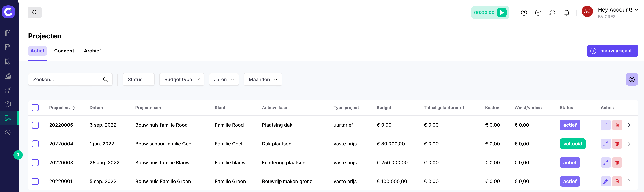This screenshot has height=192, width=644.
Task: Click the refresh sync icon
Action: (552, 13)
